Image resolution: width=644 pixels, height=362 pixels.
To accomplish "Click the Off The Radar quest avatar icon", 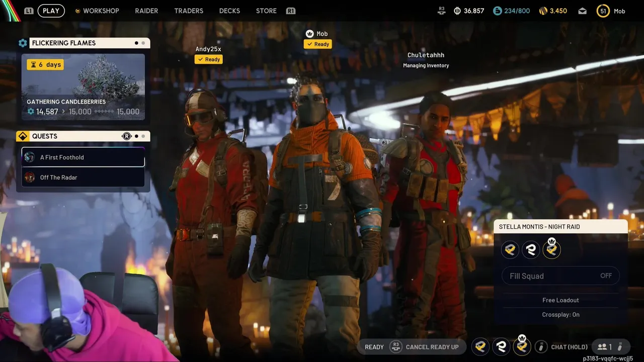I will click(x=30, y=177).
